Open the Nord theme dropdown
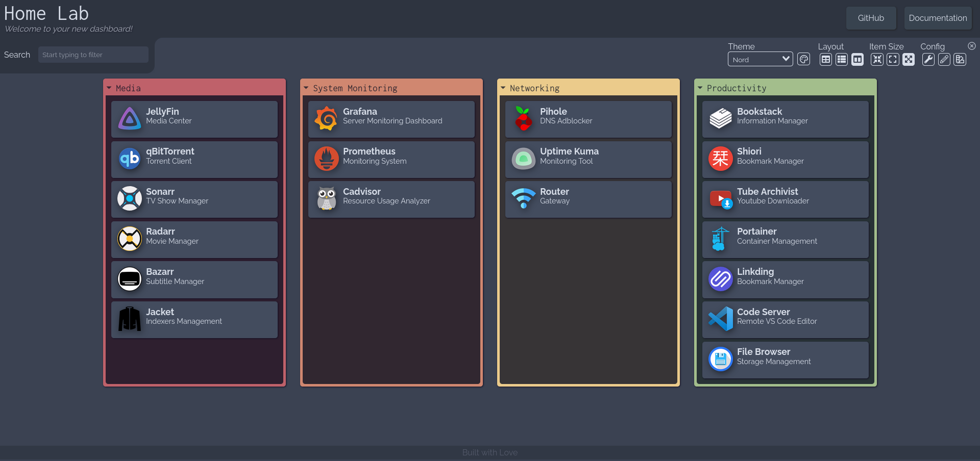This screenshot has height=461, width=980. pos(761,59)
